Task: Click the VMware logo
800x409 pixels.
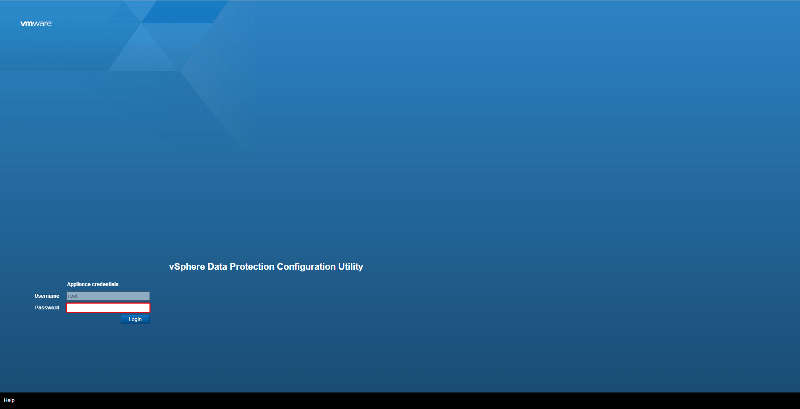Action: coord(36,23)
